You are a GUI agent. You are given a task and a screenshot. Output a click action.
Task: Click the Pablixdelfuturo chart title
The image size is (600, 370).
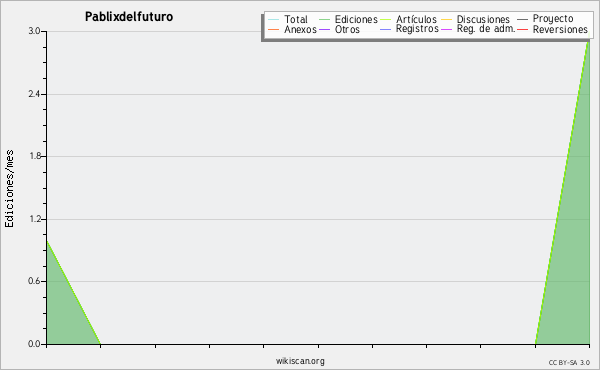click(129, 17)
